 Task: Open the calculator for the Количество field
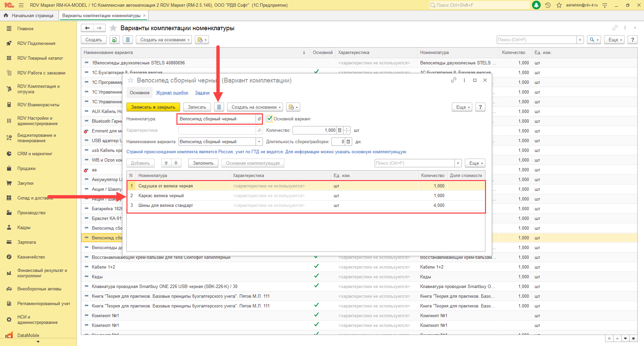click(339, 130)
